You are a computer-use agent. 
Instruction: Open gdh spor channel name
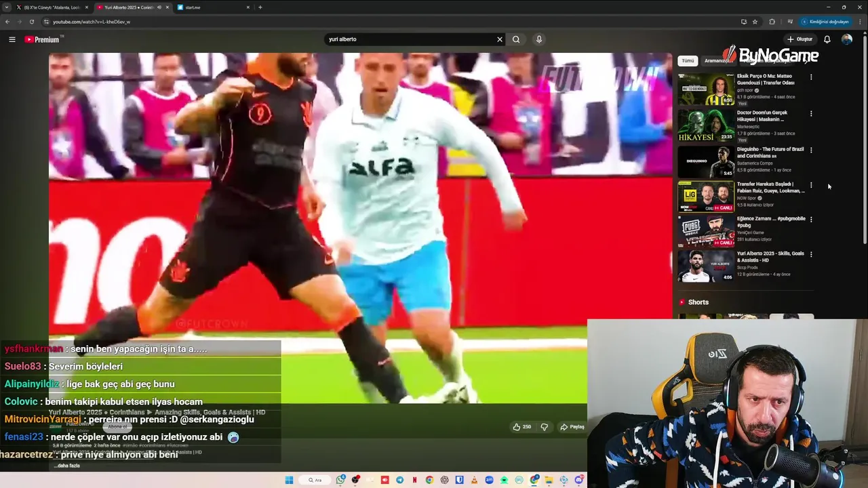(x=745, y=90)
